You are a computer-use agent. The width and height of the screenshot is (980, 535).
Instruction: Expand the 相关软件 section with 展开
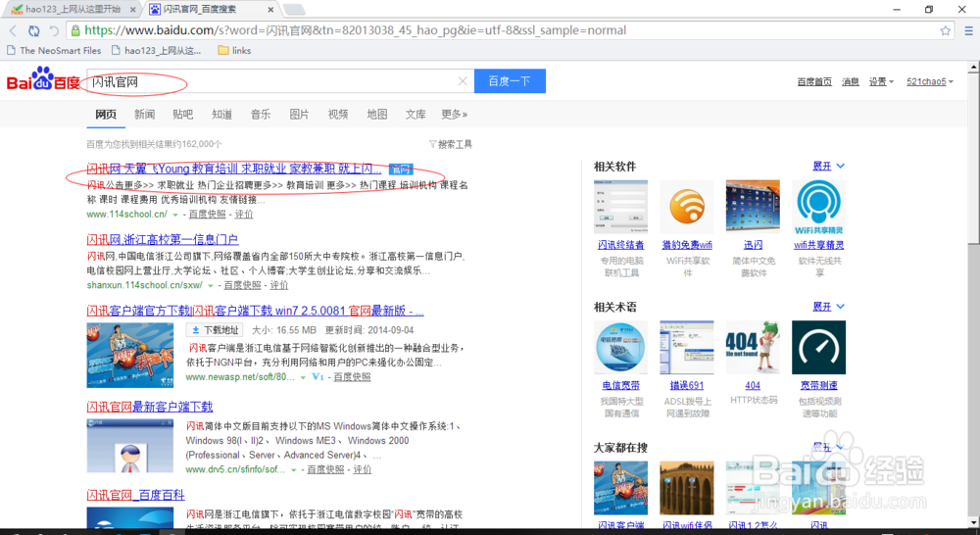tap(828, 167)
